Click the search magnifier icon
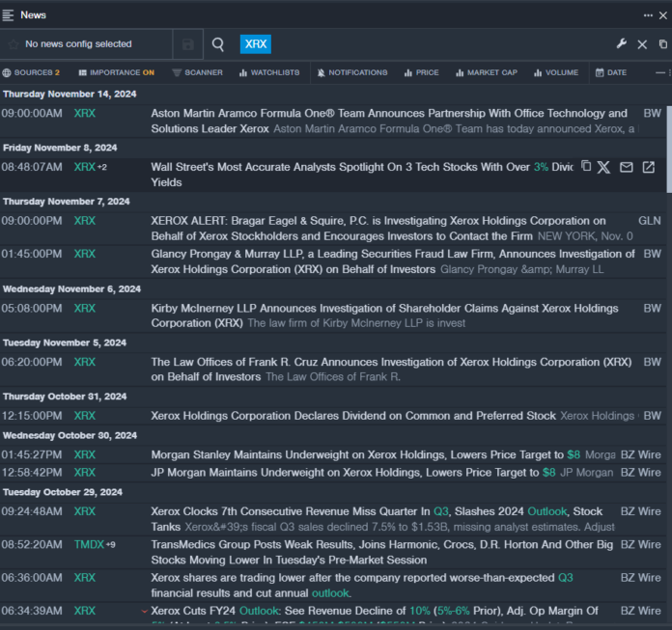Image resolution: width=672 pixels, height=630 pixels. point(218,44)
